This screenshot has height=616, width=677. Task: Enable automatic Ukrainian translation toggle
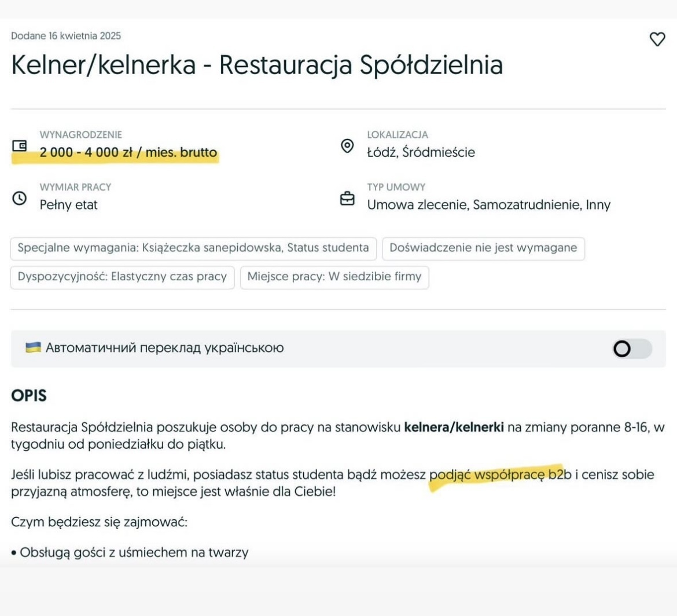pos(632,349)
